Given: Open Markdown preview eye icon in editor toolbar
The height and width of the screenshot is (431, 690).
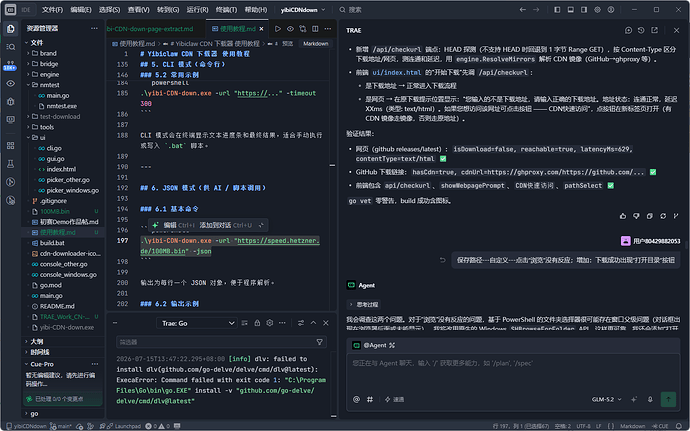Looking at the screenshot, I should tap(290, 29).
